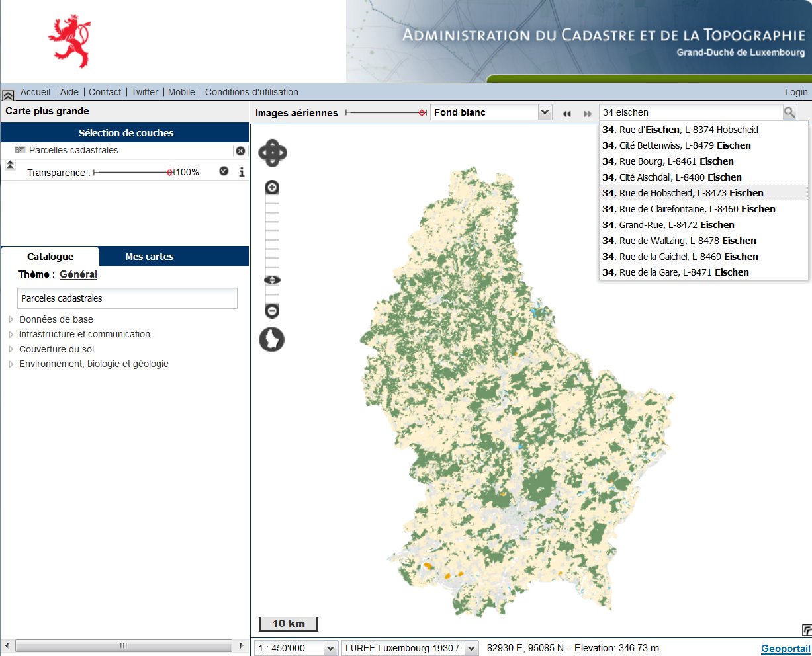
Task: Click the red lion coat of arms logo
Action: pyautogui.click(x=69, y=42)
